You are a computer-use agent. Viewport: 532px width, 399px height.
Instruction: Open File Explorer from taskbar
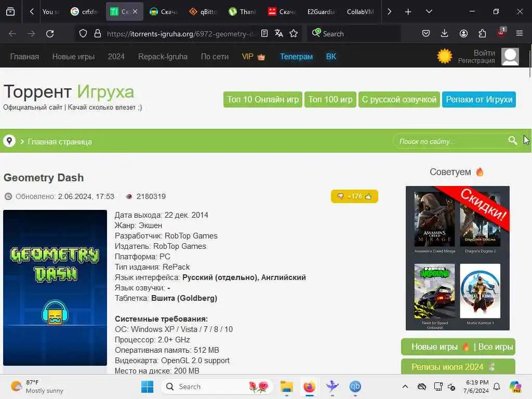tap(287, 387)
